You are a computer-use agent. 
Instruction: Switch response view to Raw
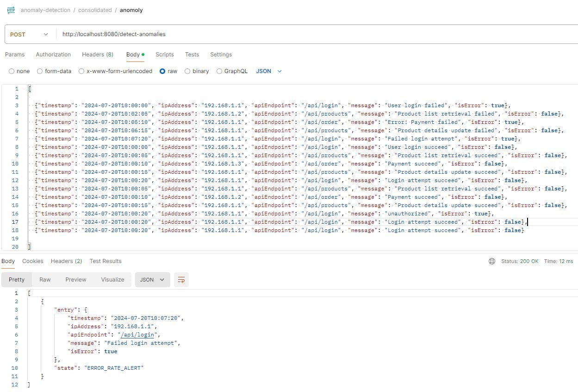coord(44,279)
